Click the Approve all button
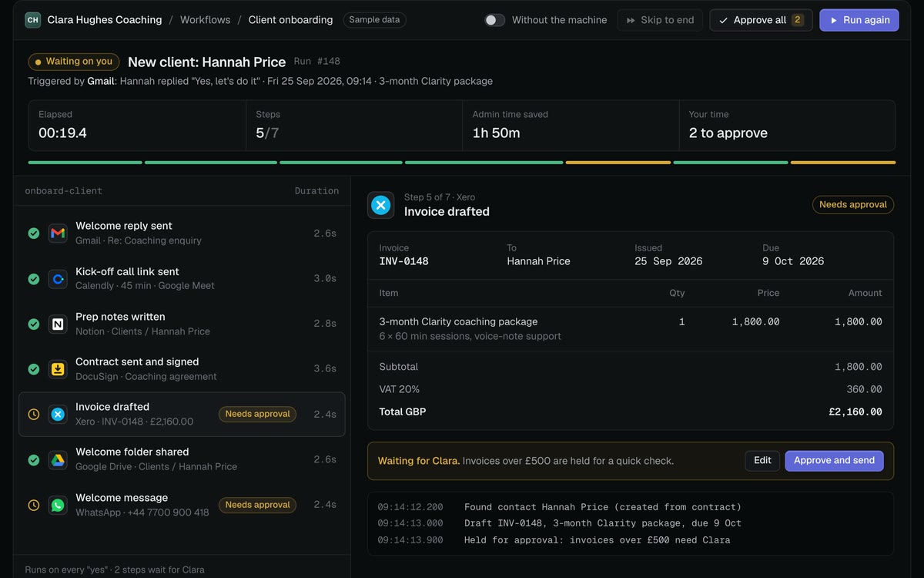The image size is (924, 578). pos(761,20)
